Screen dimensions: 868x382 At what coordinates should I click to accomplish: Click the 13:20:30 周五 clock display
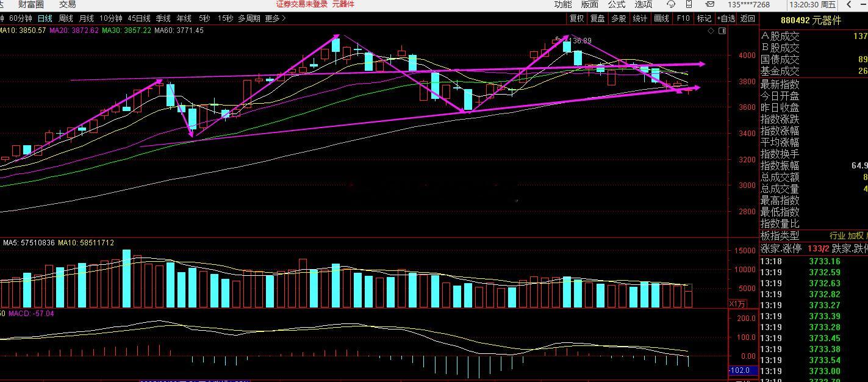click(x=812, y=4)
